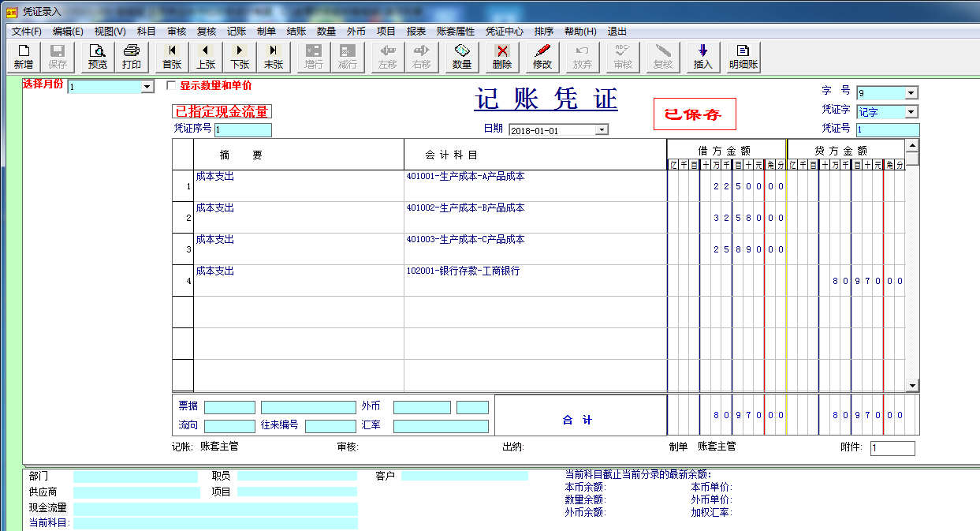Open the 排序 menu
Viewport: 980px width, 531px height.
[544, 32]
